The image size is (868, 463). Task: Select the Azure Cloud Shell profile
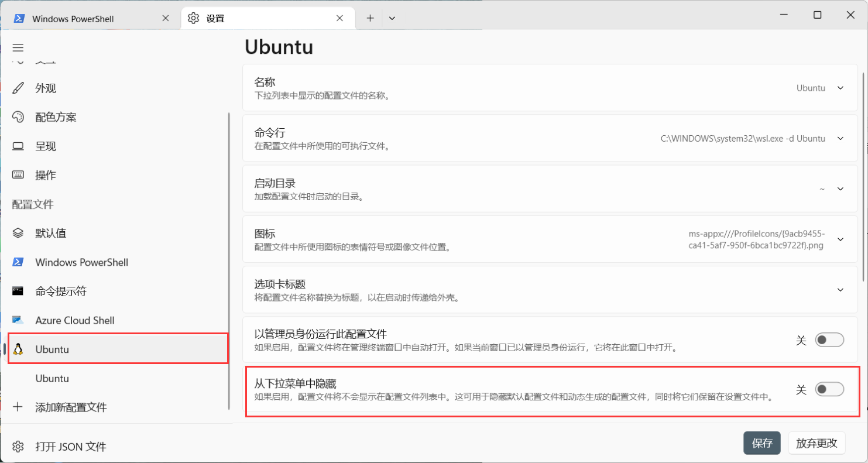pos(117,320)
